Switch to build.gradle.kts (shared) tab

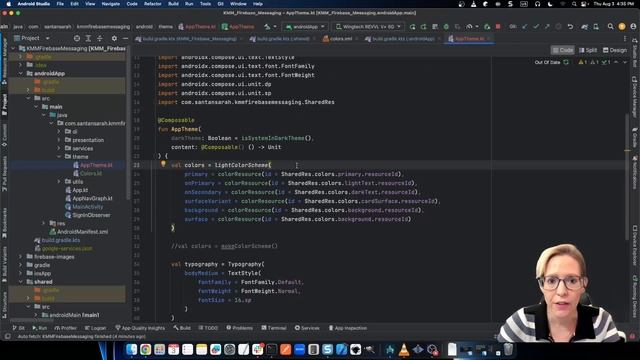point(282,39)
